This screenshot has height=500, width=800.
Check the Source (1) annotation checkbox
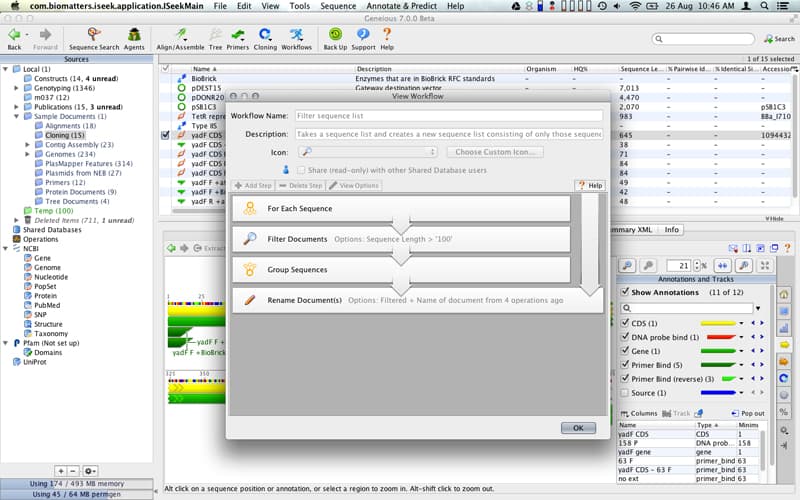(624, 393)
